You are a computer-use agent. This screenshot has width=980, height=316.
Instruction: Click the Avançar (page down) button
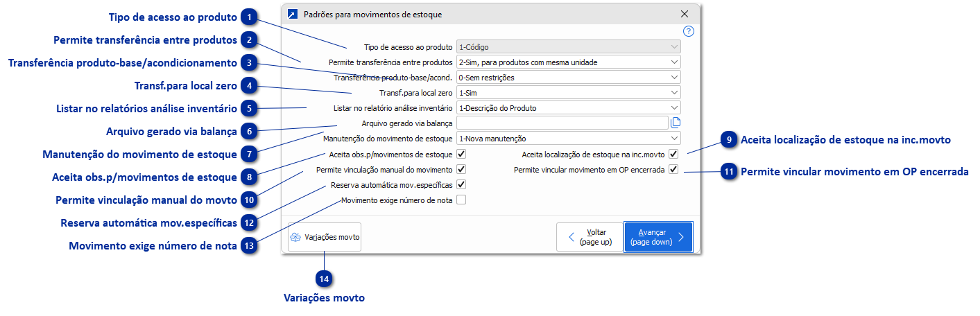658,237
